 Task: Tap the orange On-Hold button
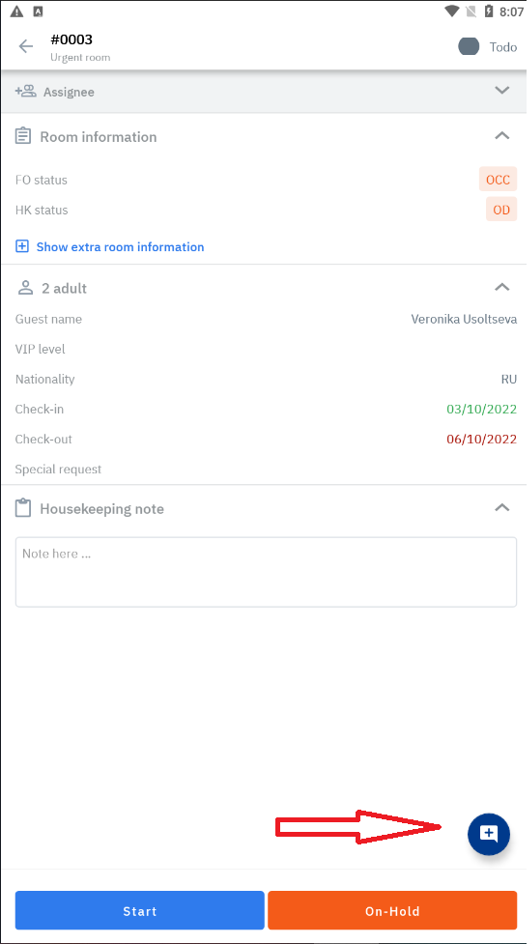tap(392, 910)
